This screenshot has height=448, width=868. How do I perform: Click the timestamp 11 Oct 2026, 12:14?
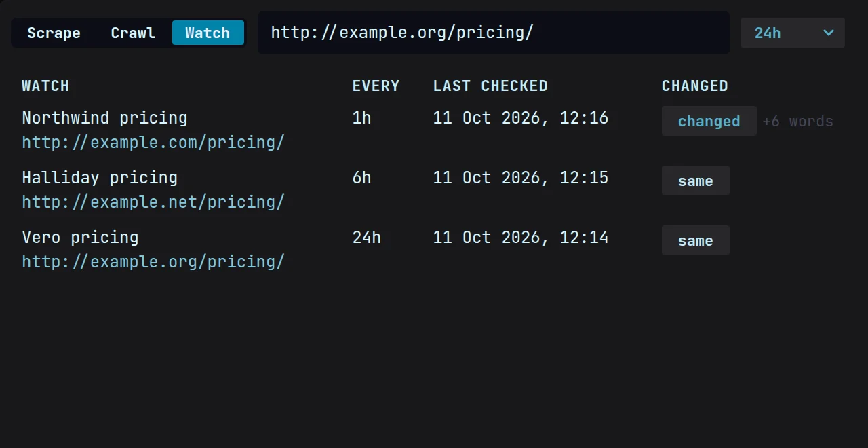(x=521, y=238)
